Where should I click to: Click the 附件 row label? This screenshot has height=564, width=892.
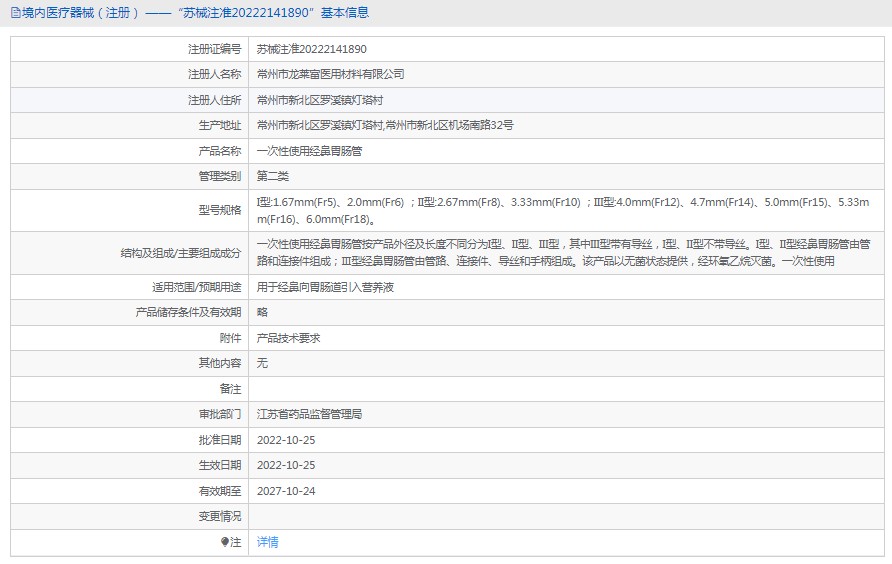pos(230,338)
